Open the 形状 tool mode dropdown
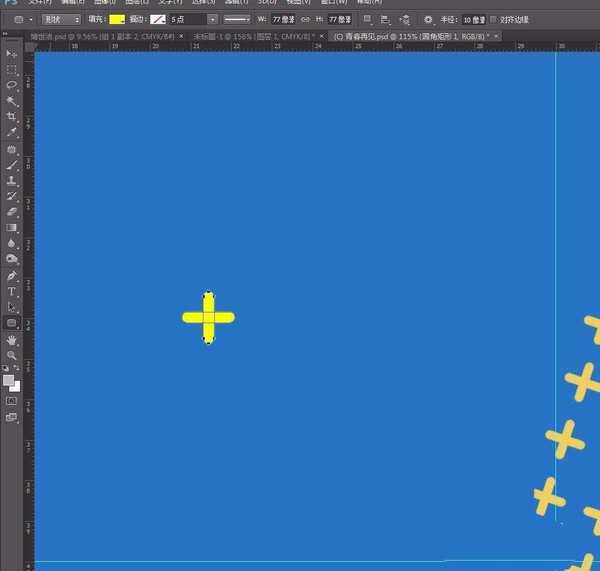This screenshot has height=571, width=600. 61,20
